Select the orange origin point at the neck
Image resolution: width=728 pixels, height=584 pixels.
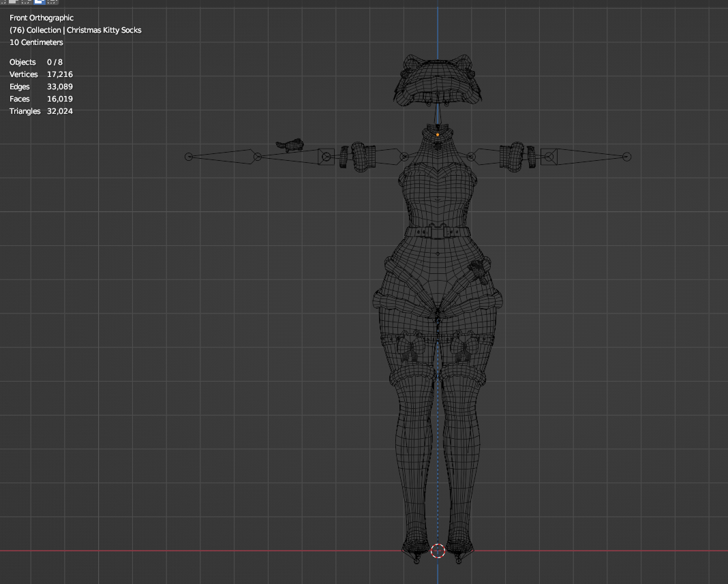pyautogui.click(x=438, y=135)
